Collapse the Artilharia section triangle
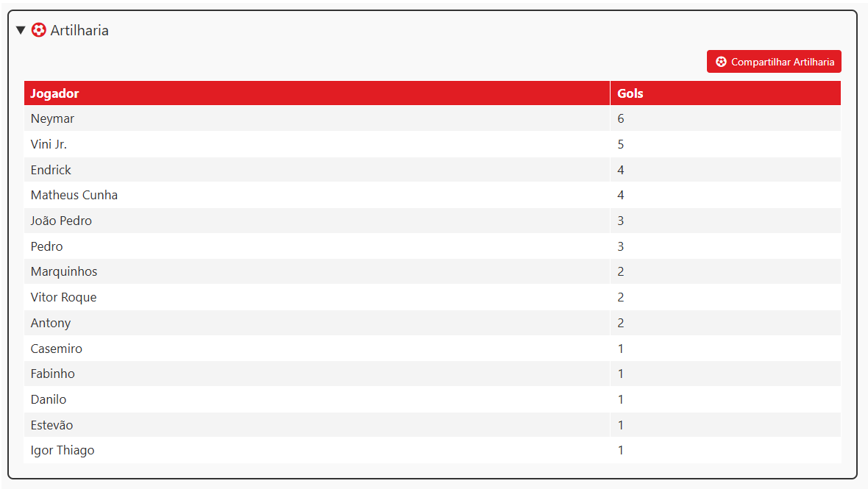Screen dimensions: 868x489 click(x=21, y=30)
